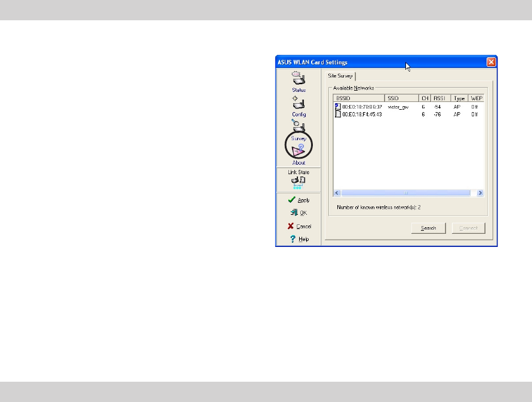Close the ASUS WLAN Card Settings window
The image size is (532, 402).
click(x=491, y=62)
